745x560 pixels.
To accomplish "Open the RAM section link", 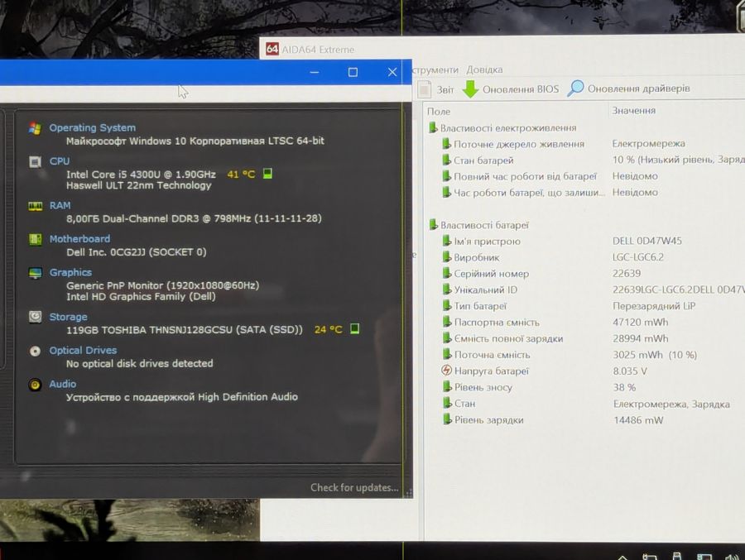I will pos(60,206).
